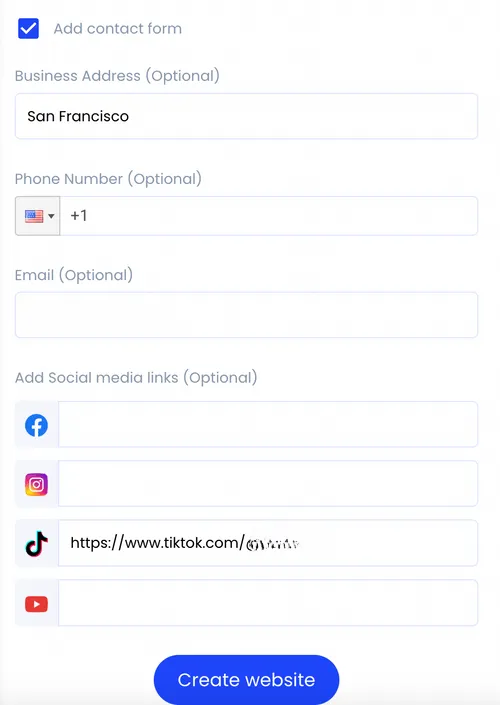Click the Create website button
This screenshot has width=500, height=705.
tap(246, 679)
